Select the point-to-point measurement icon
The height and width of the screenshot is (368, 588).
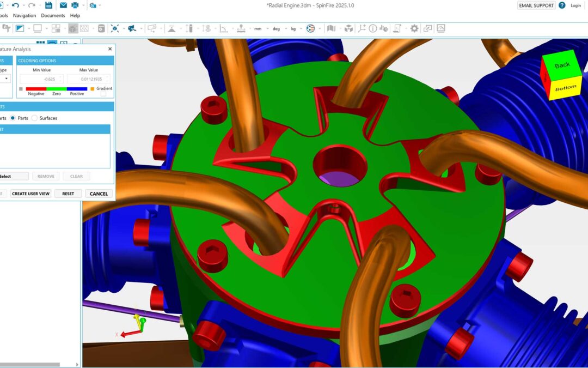(x=189, y=28)
